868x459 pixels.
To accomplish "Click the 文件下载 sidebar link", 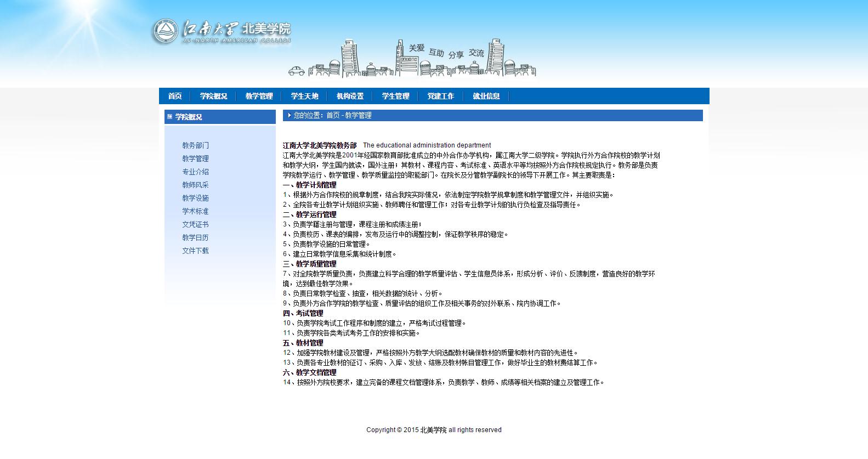I will pos(195,251).
